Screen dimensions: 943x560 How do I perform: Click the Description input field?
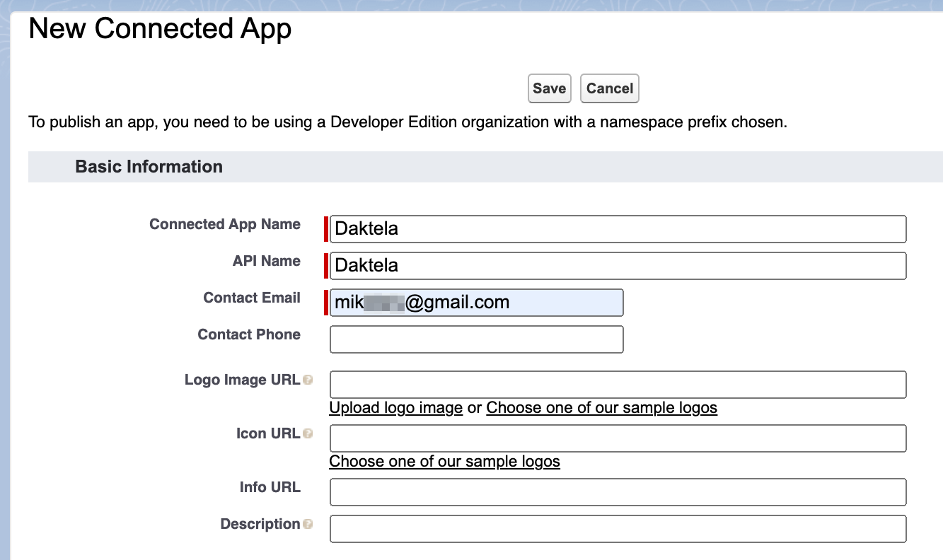click(615, 528)
